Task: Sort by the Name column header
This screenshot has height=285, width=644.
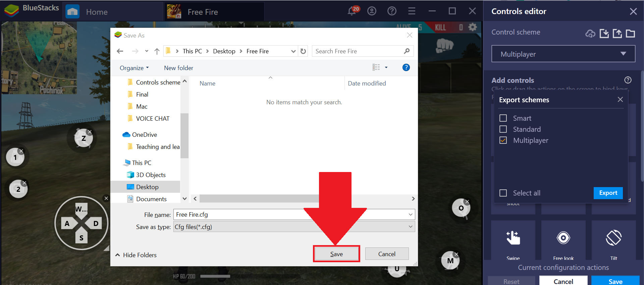Action: 207,83
